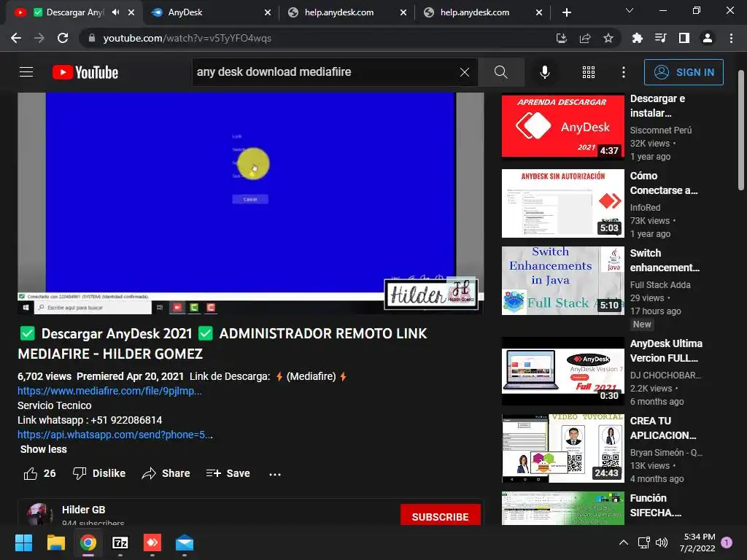The image size is (747, 560).
Task: Open more actions ellipsis under video
Action: 275,474
